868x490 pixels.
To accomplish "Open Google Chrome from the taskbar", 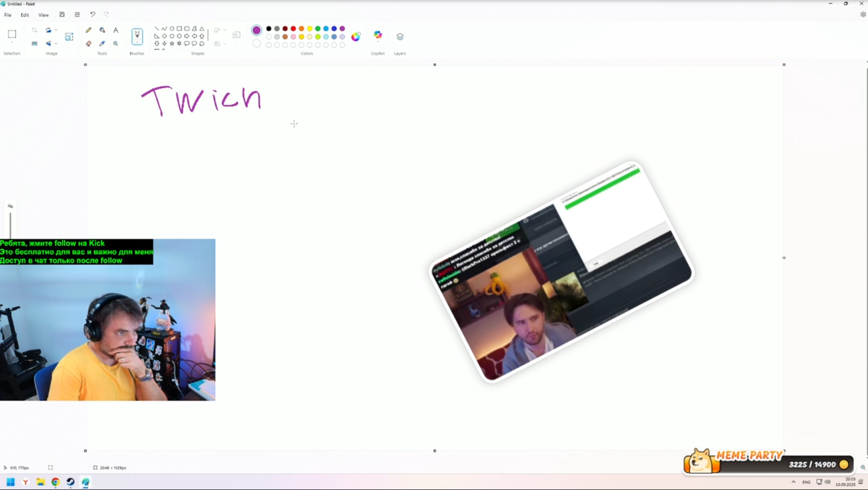I will [55, 482].
